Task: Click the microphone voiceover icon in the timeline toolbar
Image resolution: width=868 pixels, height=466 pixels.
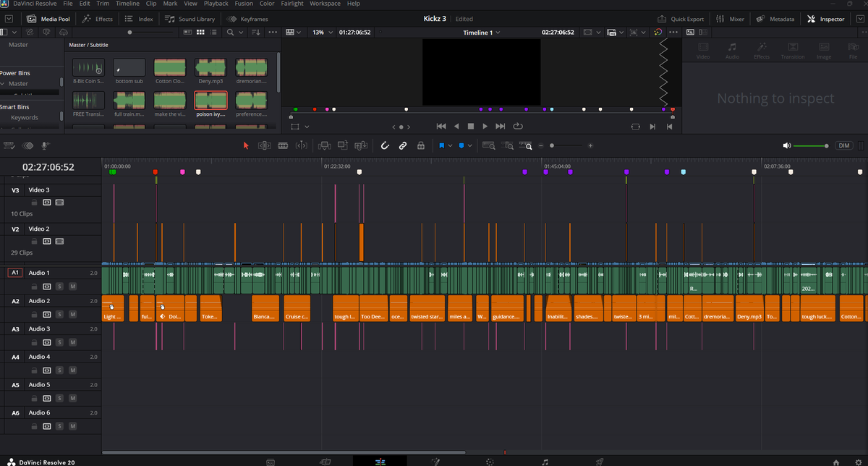Action: click(x=45, y=145)
